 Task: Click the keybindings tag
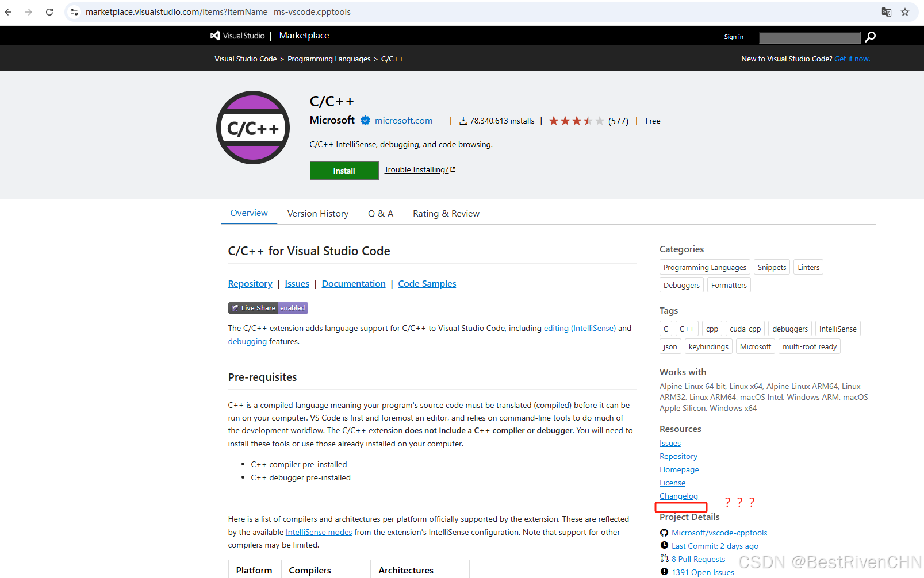coord(708,346)
